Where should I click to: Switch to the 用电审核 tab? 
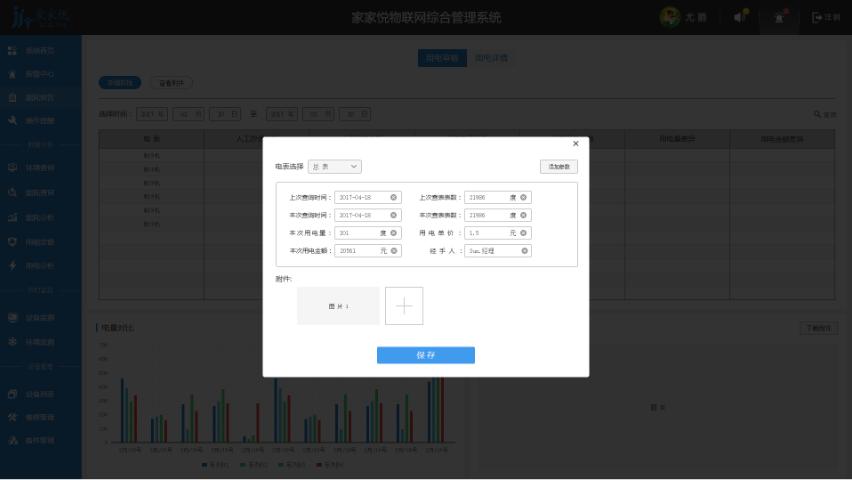442,58
